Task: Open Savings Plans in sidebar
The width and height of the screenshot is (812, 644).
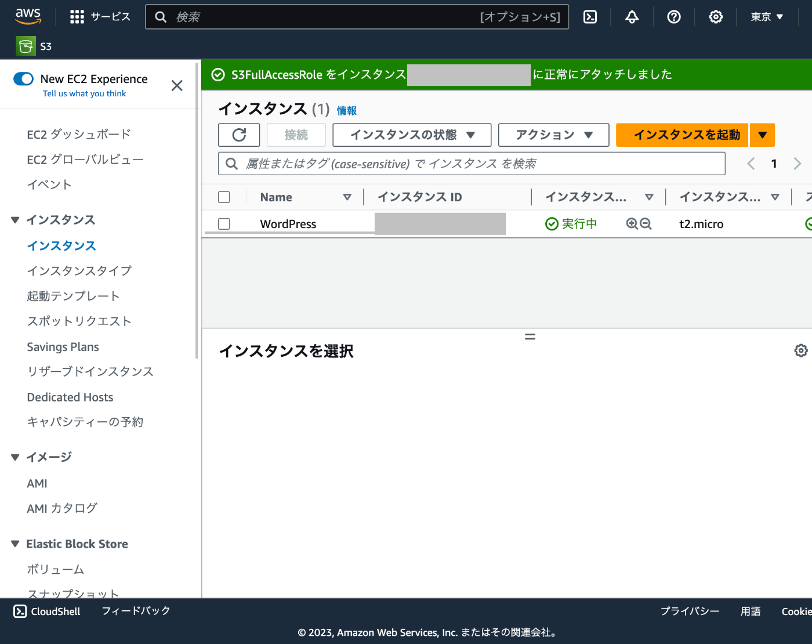Action: [63, 347]
